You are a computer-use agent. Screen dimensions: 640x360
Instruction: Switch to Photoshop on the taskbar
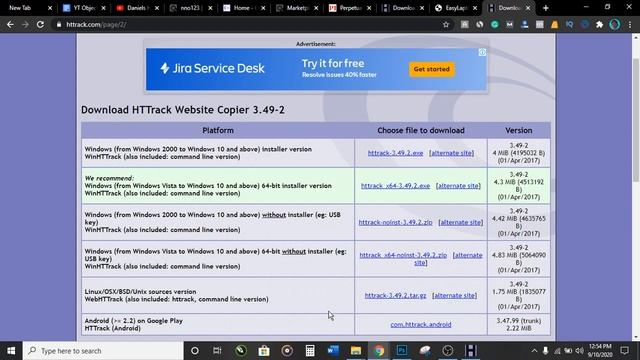pyautogui.click(x=402, y=351)
